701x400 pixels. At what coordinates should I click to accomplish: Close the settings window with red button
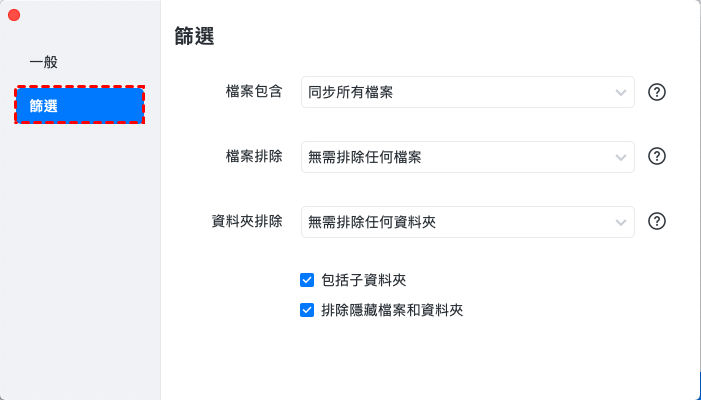14,16
